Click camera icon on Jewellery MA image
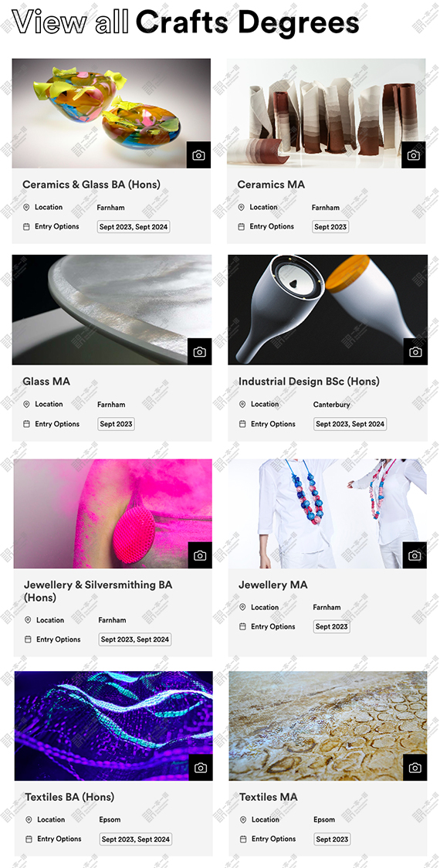This screenshot has width=440, height=868. pyautogui.click(x=415, y=555)
